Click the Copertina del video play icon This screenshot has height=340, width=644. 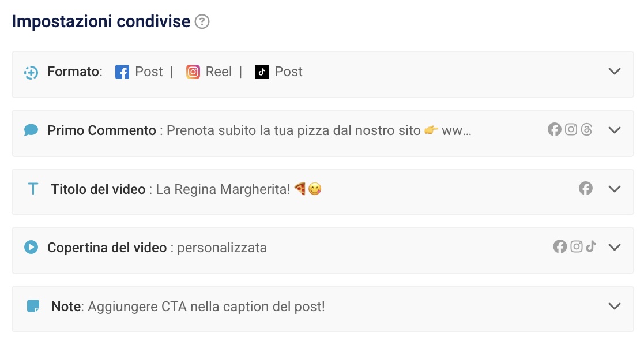[x=31, y=248]
